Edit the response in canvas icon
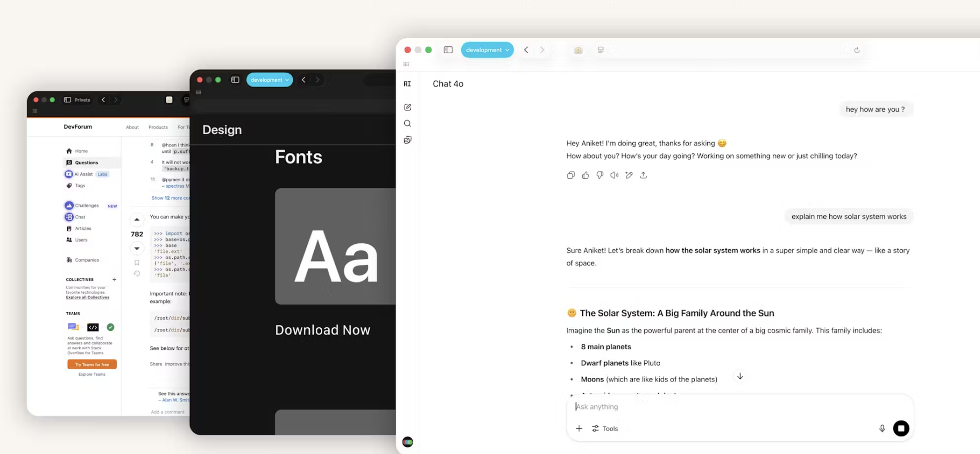The image size is (980, 454). click(629, 175)
